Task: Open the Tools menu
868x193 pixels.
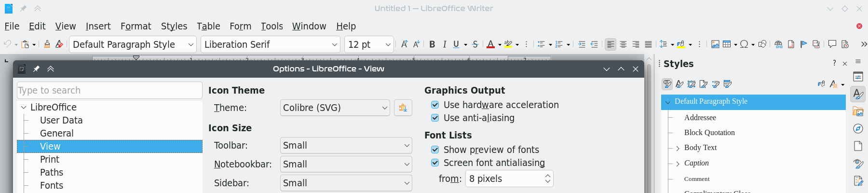Action: [272, 26]
